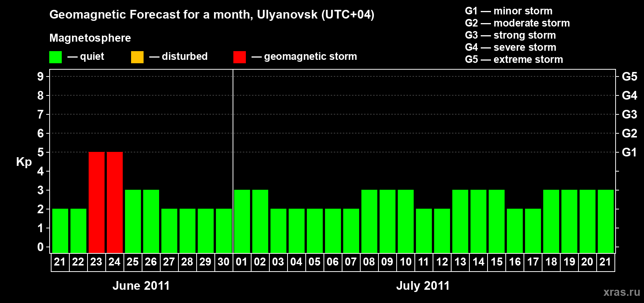Click the date label 30 on the axis
644x303 pixels.
coord(224,262)
